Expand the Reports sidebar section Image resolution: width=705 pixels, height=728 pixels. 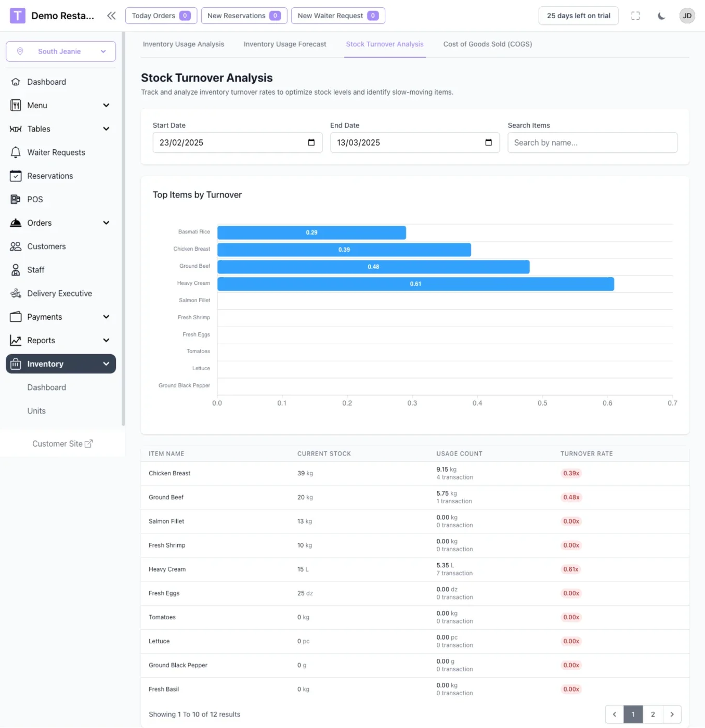tap(61, 340)
